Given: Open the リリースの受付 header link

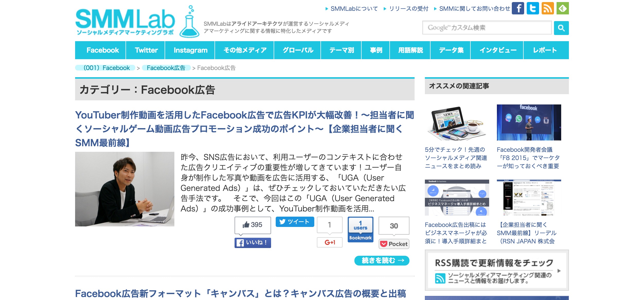Looking at the screenshot, I should pyautogui.click(x=408, y=9).
